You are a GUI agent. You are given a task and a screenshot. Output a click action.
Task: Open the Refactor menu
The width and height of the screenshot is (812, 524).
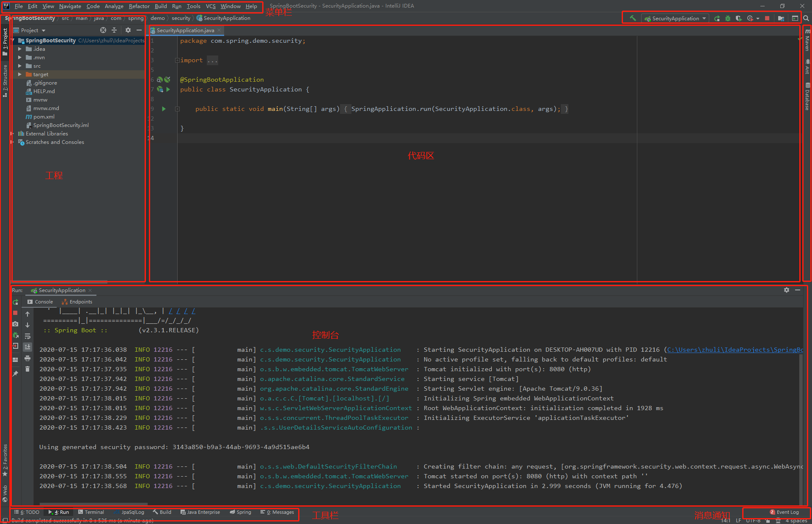click(139, 6)
